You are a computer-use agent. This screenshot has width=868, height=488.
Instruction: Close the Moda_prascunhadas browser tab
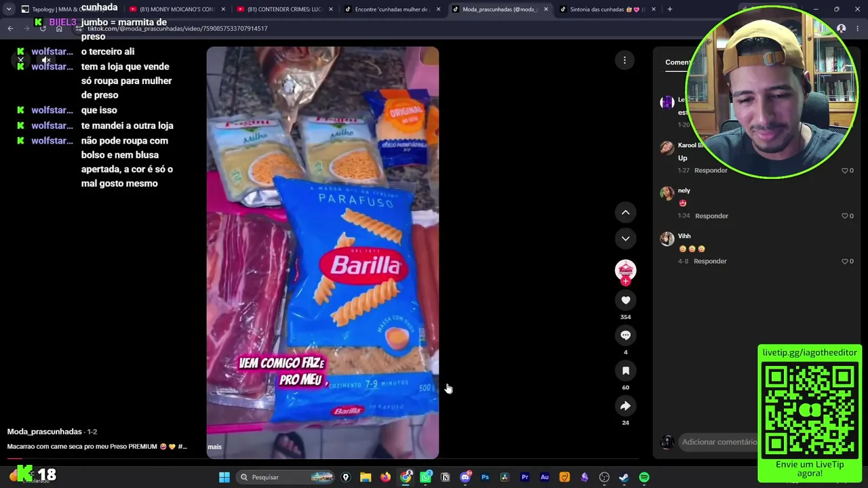click(x=546, y=9)
